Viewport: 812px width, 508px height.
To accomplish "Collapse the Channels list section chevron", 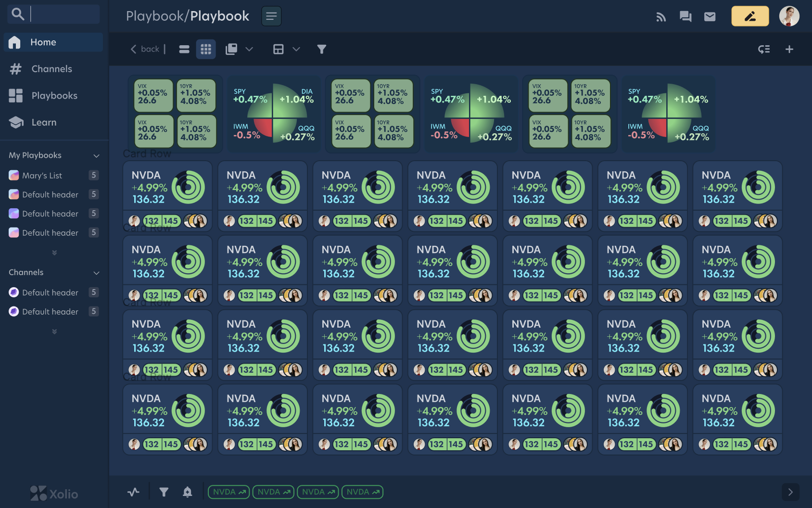I will click(x=96, y=273).
